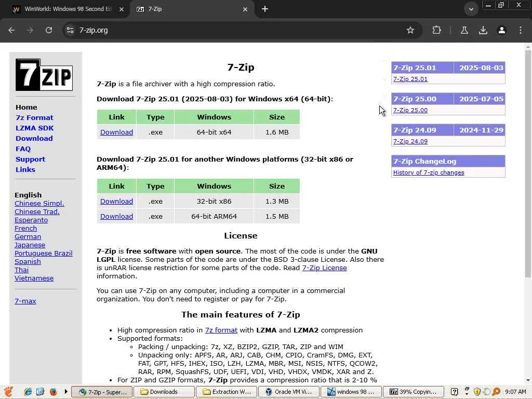Screen dimensions: 532x399
Task: Click the 7-Zip logo image
Action: [44, 75]
